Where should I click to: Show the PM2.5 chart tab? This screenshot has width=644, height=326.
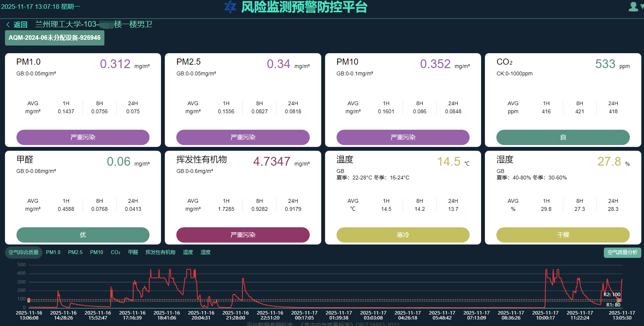[75, 253]
